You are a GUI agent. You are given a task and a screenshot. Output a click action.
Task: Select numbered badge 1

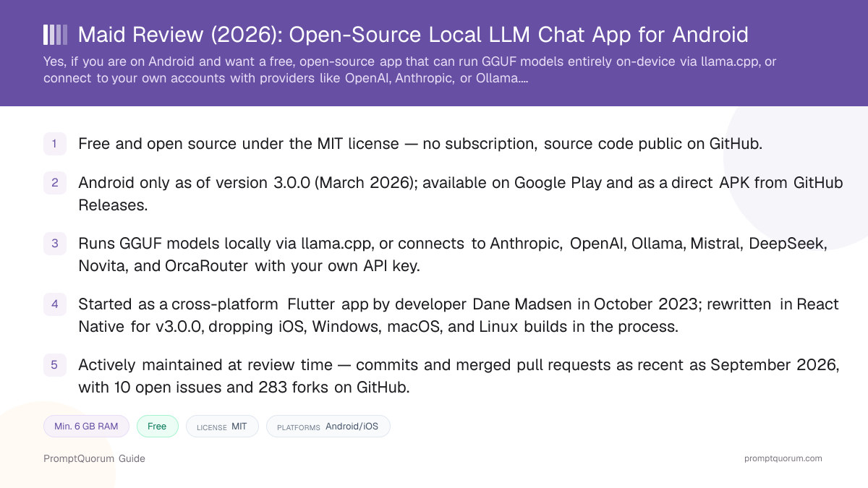tap(54, 144)
